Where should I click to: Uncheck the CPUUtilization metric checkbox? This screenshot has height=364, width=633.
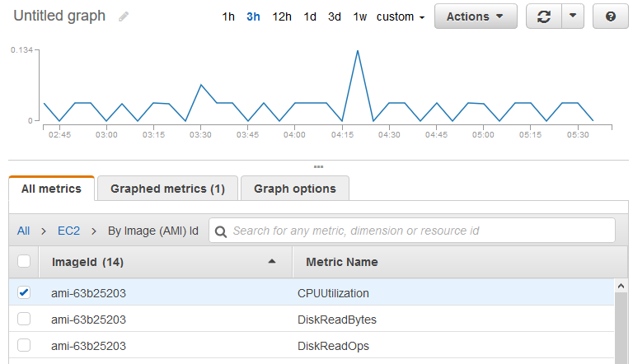point(24,292)
